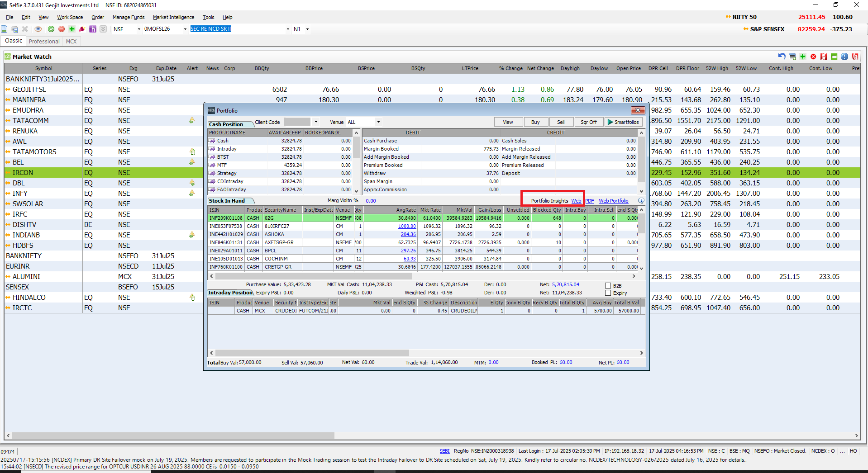Open the Venue ALL dropdown in Portfolio
This screenshot has width=868, height=473.
tap(378, 122)
